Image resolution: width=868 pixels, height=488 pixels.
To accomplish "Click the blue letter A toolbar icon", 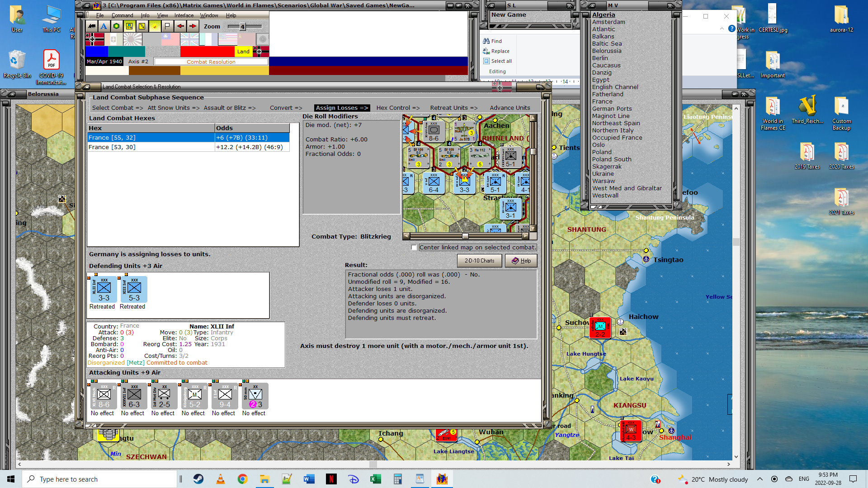I will 104,26.
